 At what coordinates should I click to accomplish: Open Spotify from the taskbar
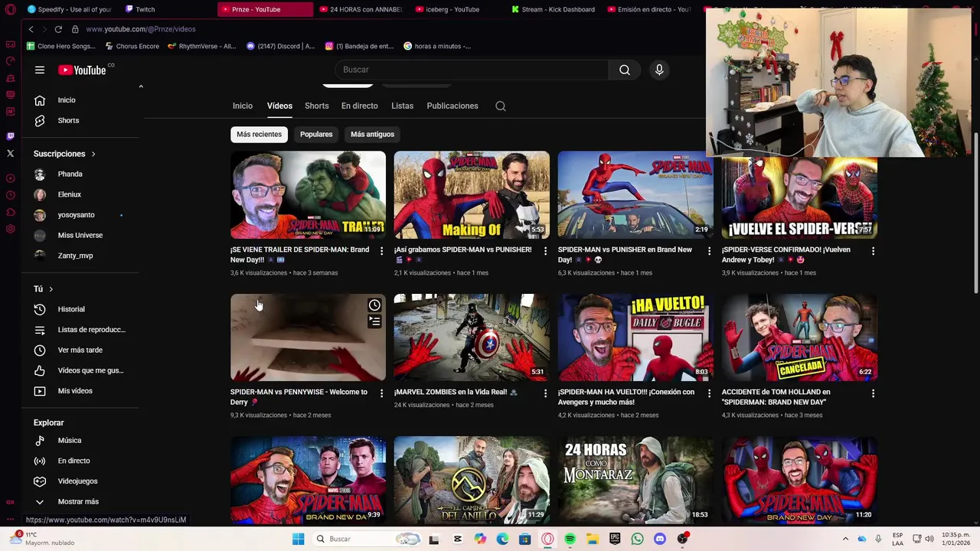click(570, 539)
